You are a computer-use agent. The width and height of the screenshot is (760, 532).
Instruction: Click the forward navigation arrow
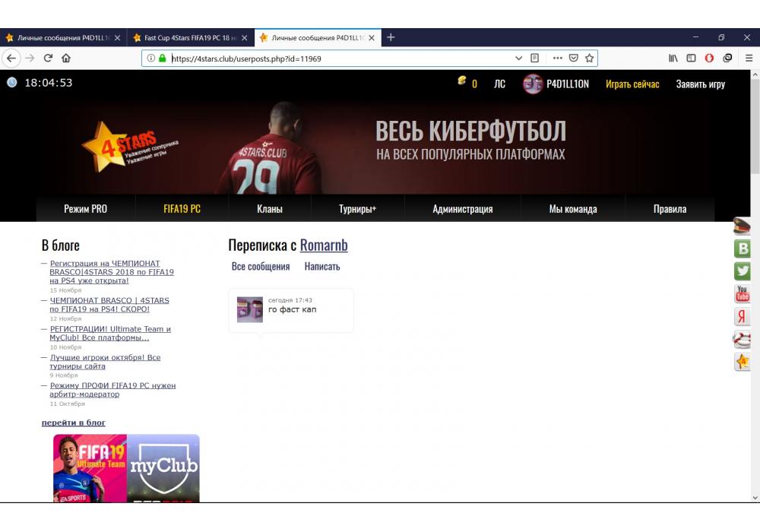[30, 59]
